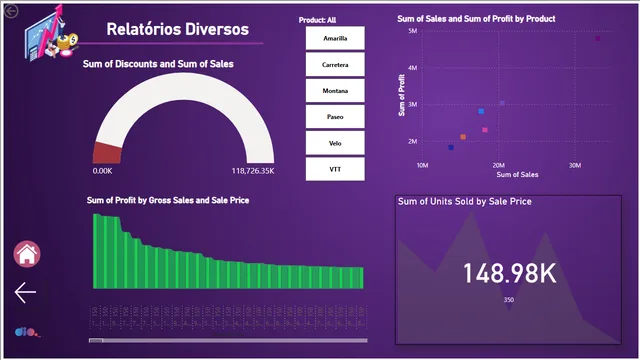Select Carretera in the product slicer

335,64
